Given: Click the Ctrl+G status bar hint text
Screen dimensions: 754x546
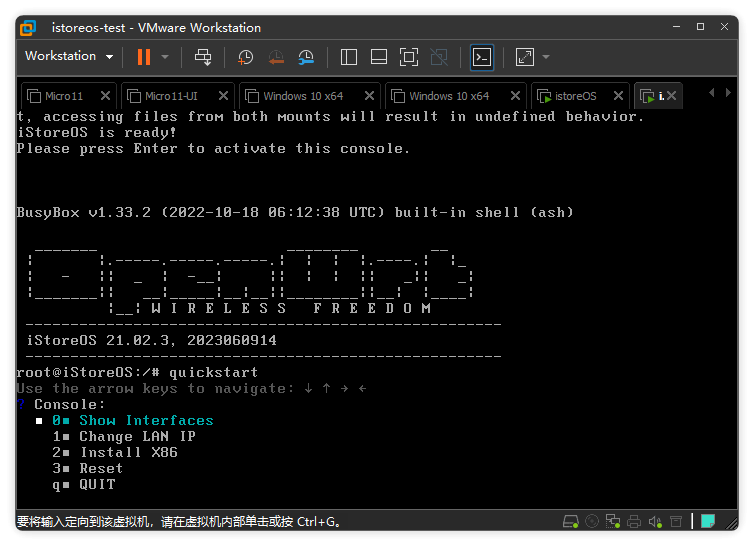Looking at the screenshot, I should 179,521.
